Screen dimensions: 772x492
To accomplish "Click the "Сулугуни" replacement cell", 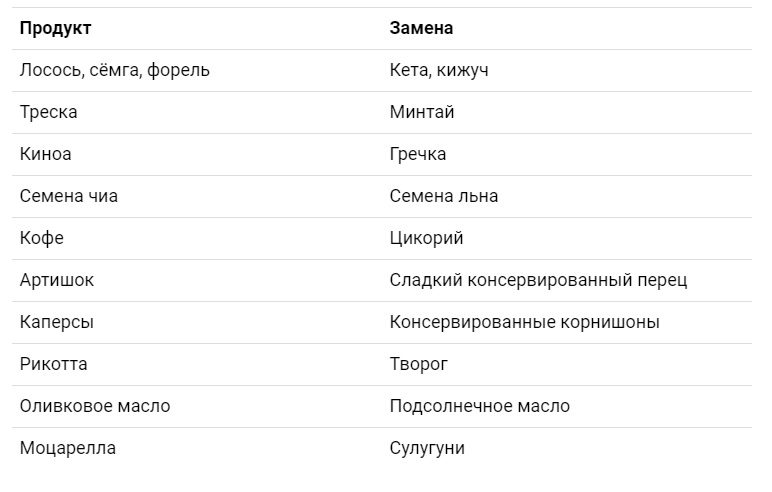I will (x=427, y=448).
